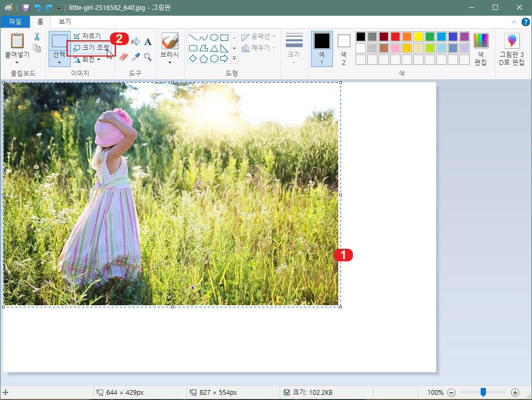Click the zoom in plus button
532x400 pixels.
tap(515, 393)
